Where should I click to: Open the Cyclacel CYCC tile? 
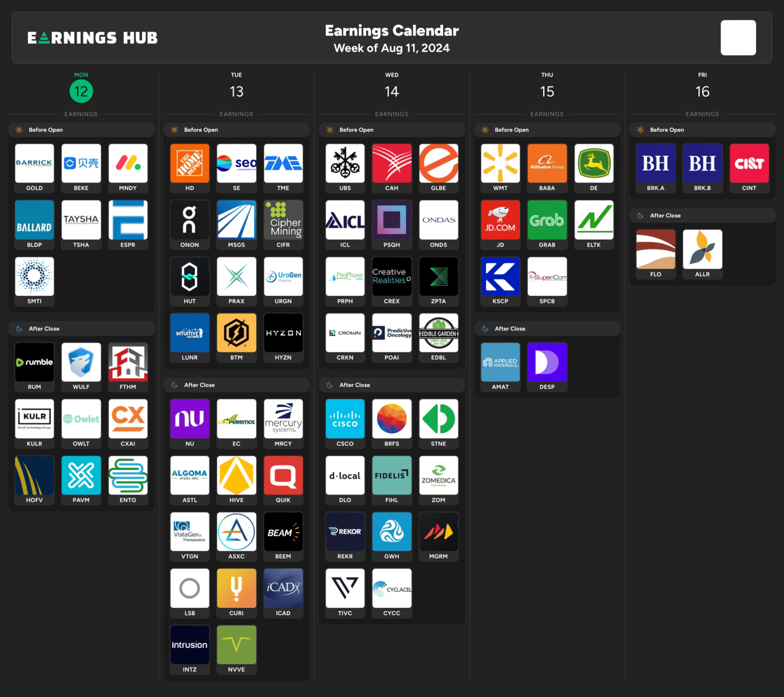392,593
